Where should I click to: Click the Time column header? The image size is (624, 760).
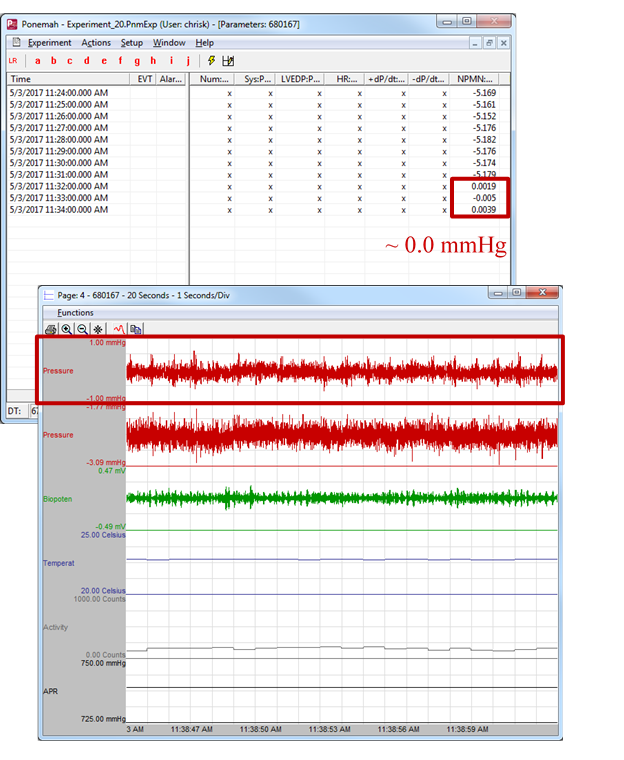click(x=68, y=79)
